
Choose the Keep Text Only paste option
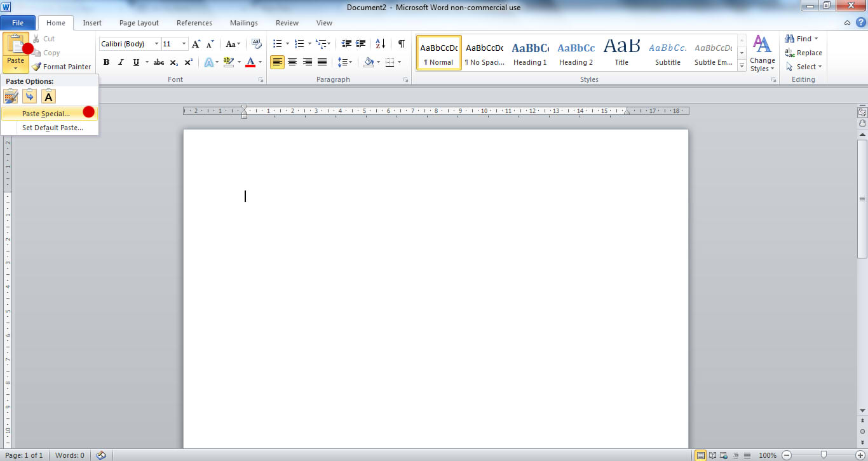tap(48, 96)
